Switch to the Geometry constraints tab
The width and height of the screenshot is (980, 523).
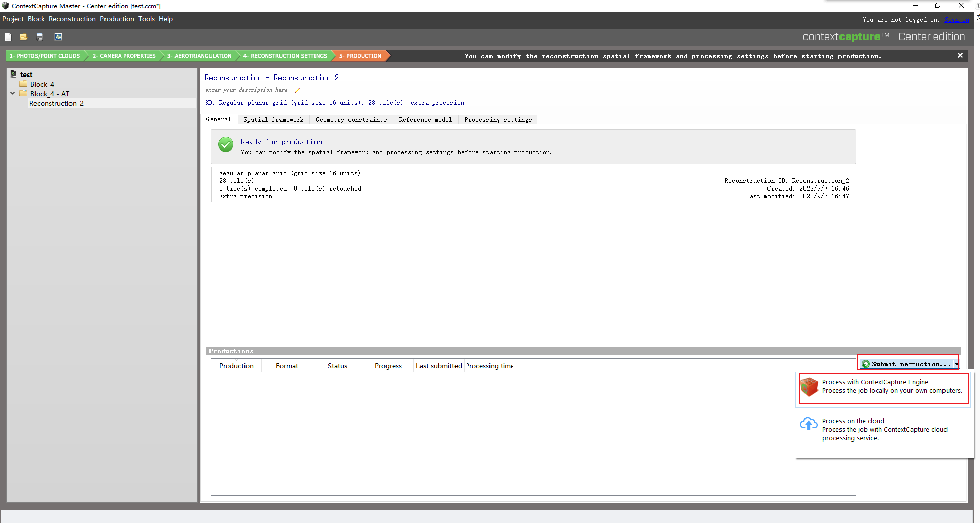[351, 120]
